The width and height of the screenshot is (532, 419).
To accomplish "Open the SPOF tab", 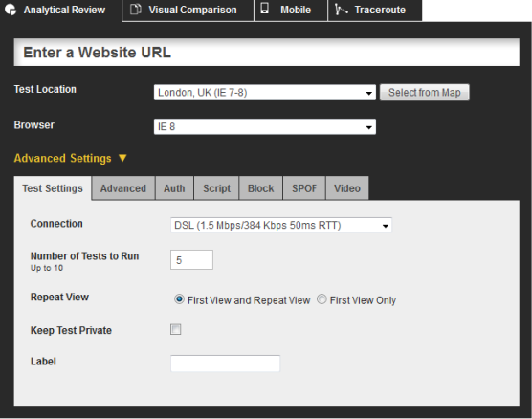I will tap(304, 188).
